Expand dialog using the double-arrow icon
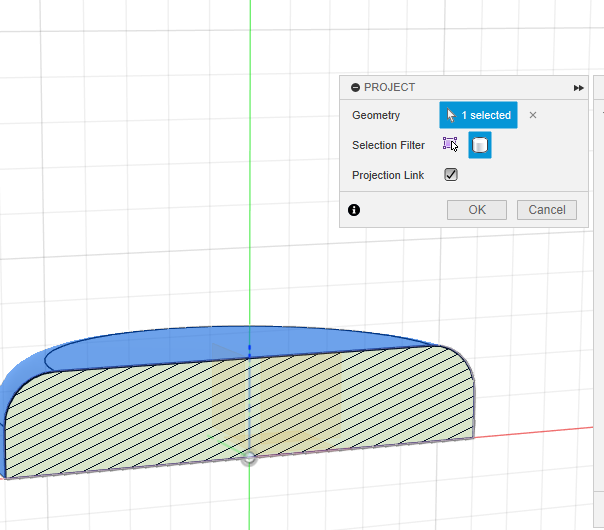 [578, 88]
